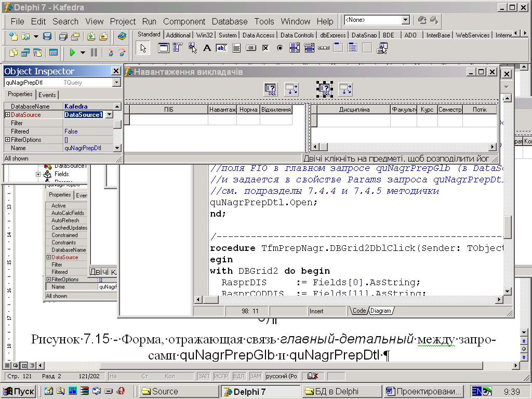Click Remove file from project icon
532x399 pixels.
point(103,36)
